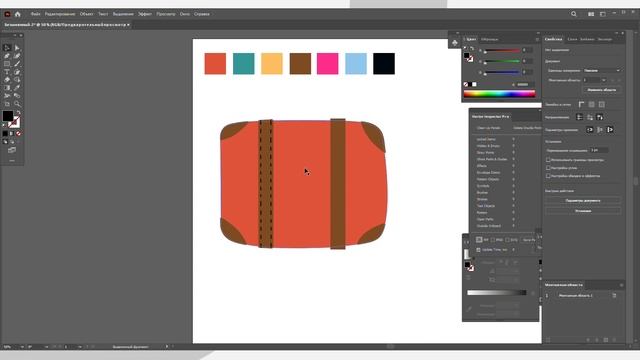
Task: Click the open document tab title
Action: (x=65, y=25)
